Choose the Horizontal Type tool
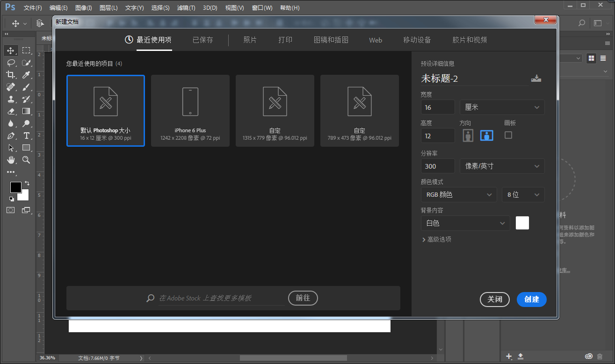The width and height of the screenshot is (615, 364). tap(26, 136)
